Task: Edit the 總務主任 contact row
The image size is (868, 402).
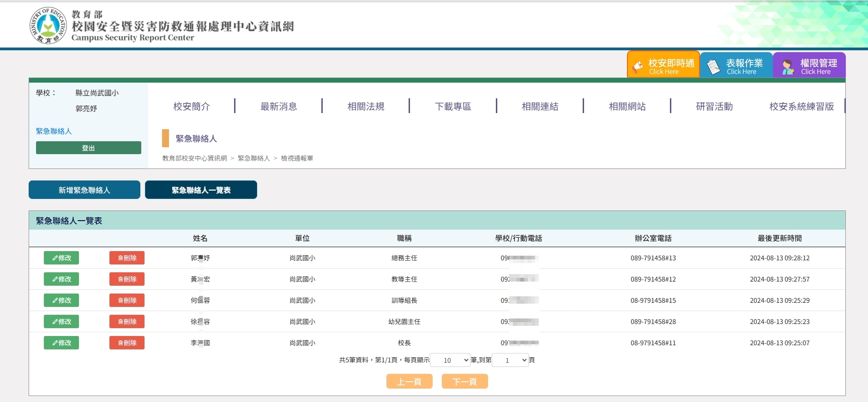Action: [x=61, y=258]
